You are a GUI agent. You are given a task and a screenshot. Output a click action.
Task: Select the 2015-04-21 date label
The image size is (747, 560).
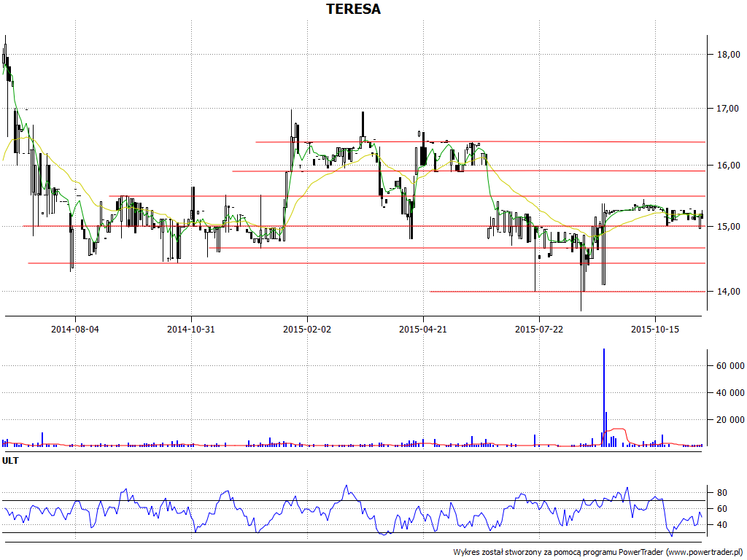[x=423, y=329]
